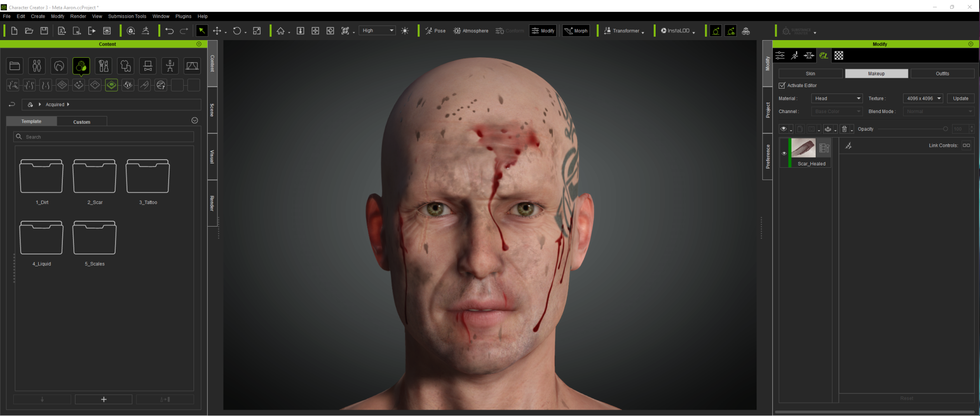This screenshot has width=980, height=416.
Task: Create a new project with the New icon
Action: pos(14,31)
